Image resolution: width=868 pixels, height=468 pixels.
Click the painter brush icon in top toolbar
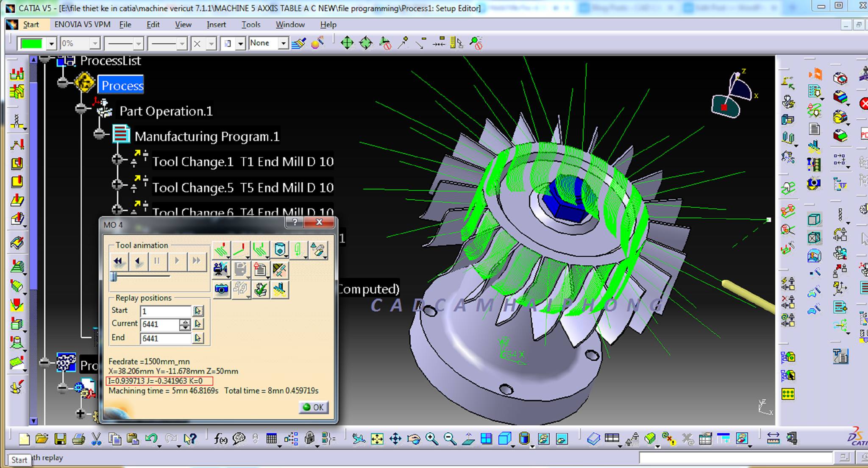click(299, 43)
